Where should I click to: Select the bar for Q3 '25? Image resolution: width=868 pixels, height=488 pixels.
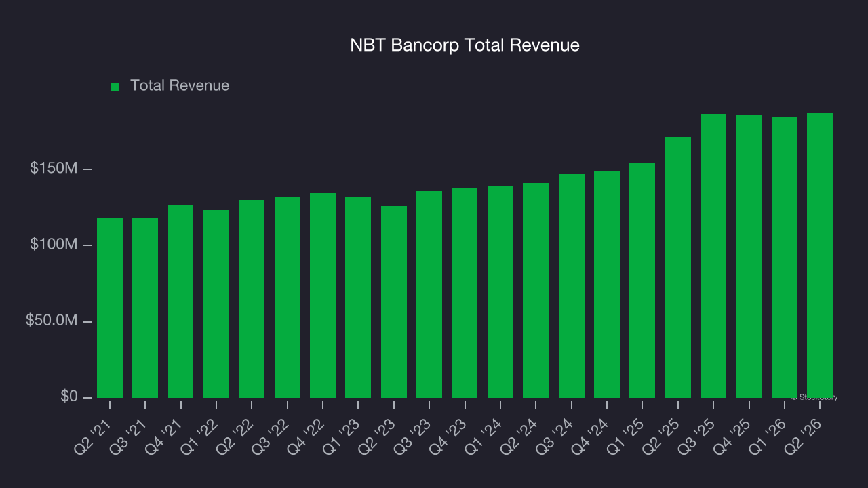(x=713, y=256)
